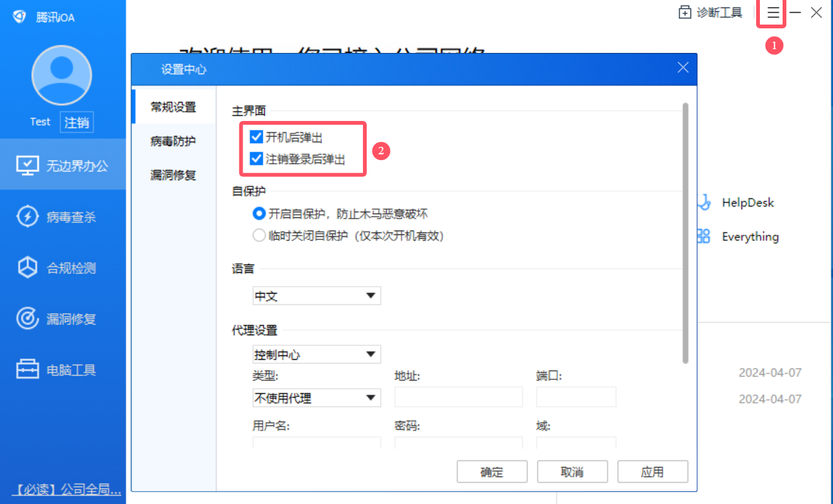Select 临时关闭自保护 radio option
Image resolution: width=833 pixels, height=504 pixels.
point(258,236)
